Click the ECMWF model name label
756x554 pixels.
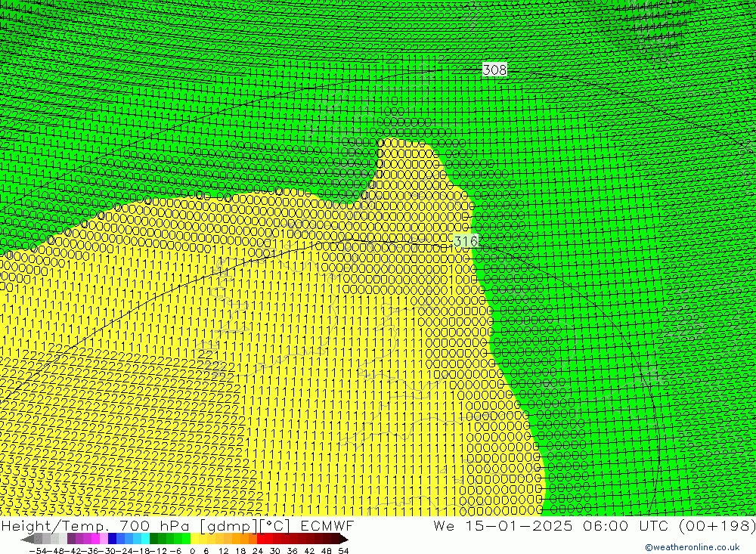click(327, 525)
